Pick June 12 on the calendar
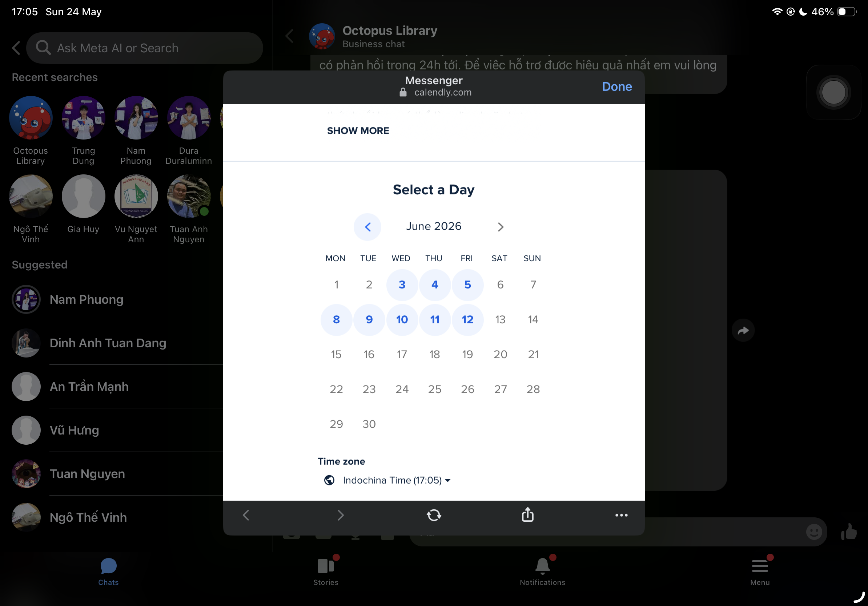This screenshot has height=606, width=868. point(468,320)
